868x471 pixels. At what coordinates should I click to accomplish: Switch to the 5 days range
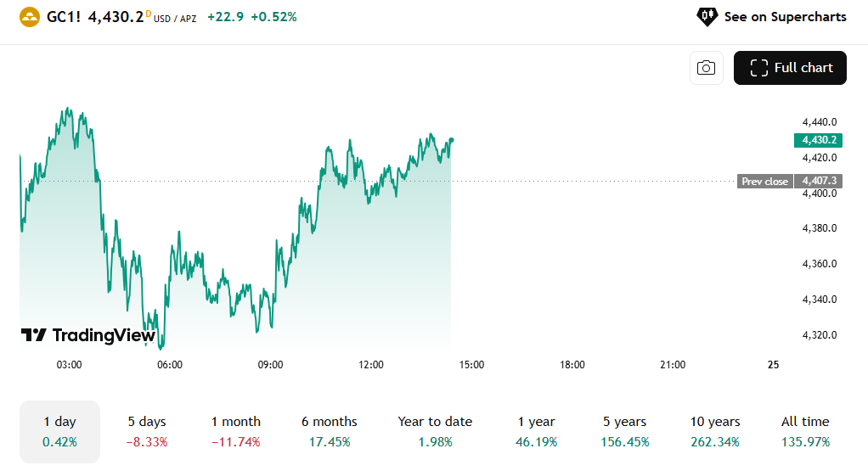tap(147, 431)
